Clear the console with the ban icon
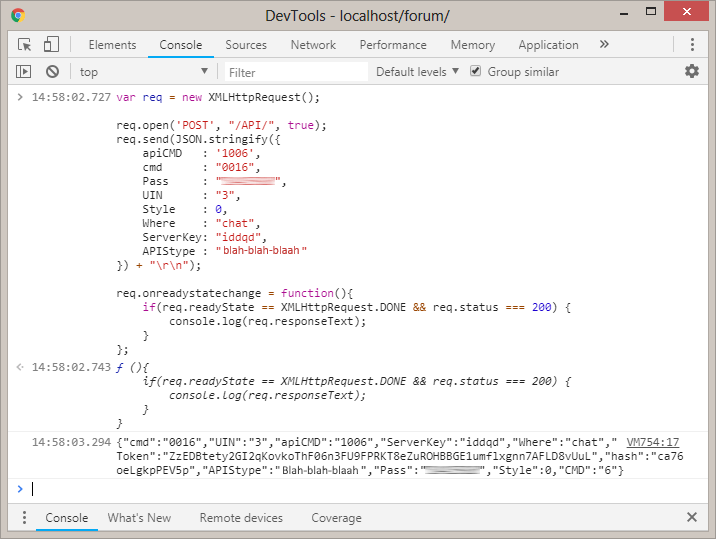This screenshot has width=716, height=539. 52,72
